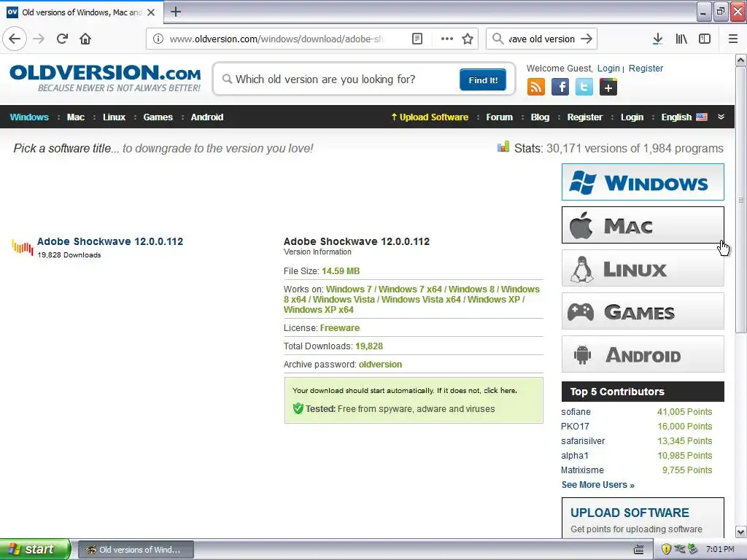Go to the Firefox Home page
Screen dimensions: 747x560
[x=85, y=39]
